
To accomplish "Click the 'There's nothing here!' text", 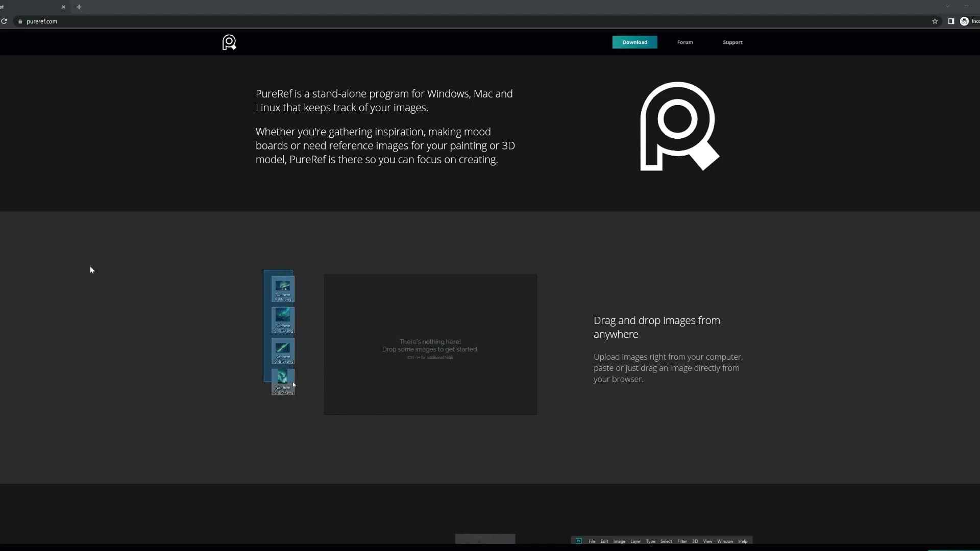I will coord(430,342).
